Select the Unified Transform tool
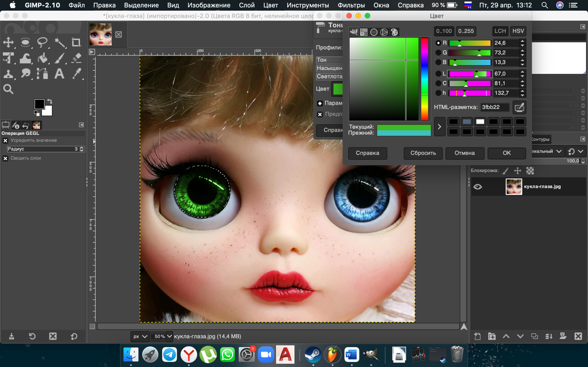Viewport: 588px width, 367px height. coord(8,58)
